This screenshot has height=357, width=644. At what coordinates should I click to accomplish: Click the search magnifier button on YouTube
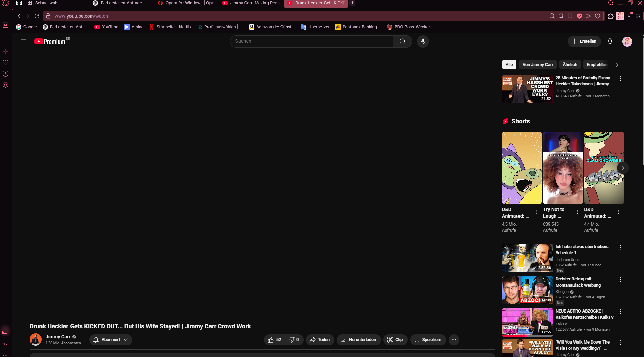[402, 41]
